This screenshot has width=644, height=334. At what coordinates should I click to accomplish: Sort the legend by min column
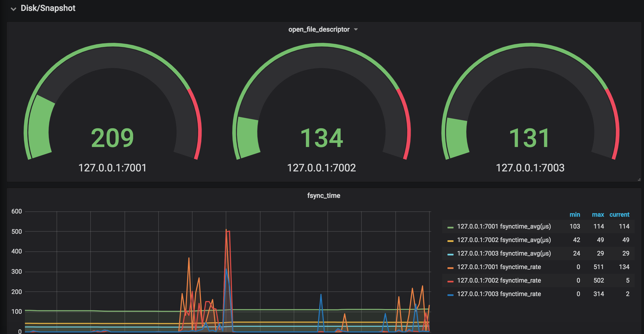pyautogui.click(x=574, y=215)
